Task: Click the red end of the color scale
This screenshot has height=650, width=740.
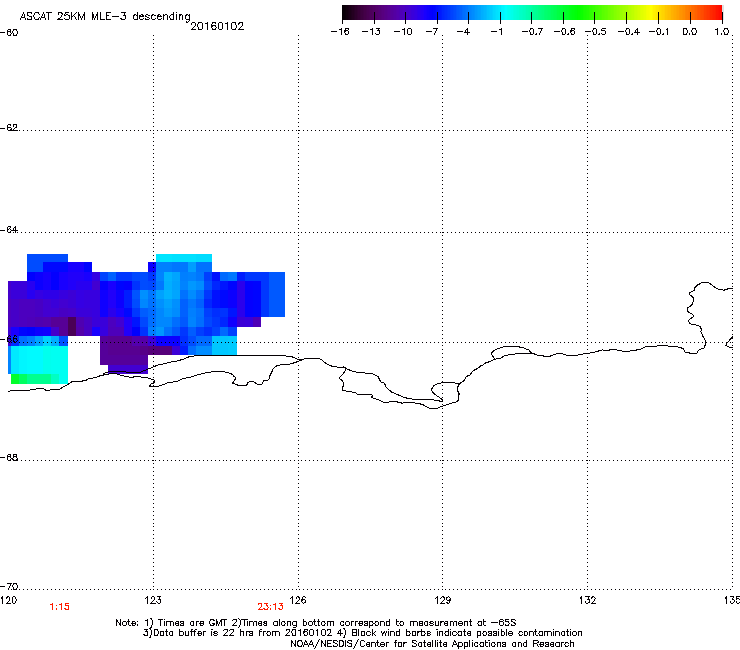Action: 713,13
